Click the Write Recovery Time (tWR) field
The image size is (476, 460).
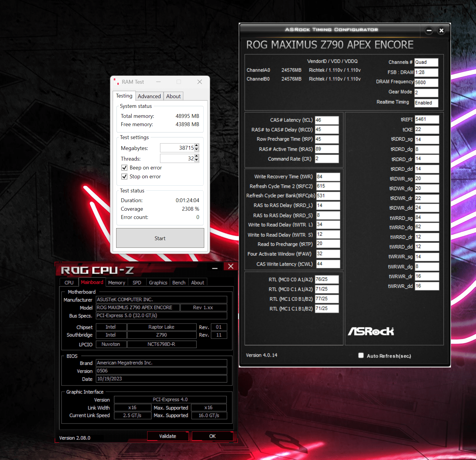(x=328, y=177)
